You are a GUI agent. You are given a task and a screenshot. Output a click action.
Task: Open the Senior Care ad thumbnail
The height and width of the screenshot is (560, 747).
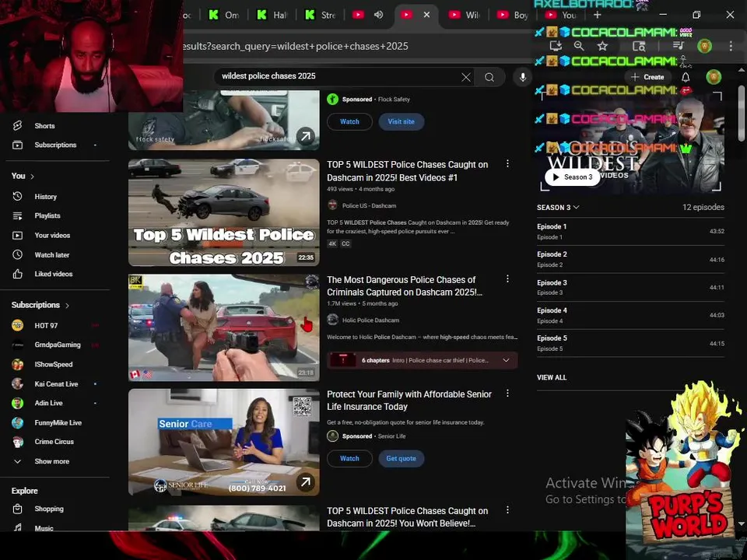click(x=224, y=443)
